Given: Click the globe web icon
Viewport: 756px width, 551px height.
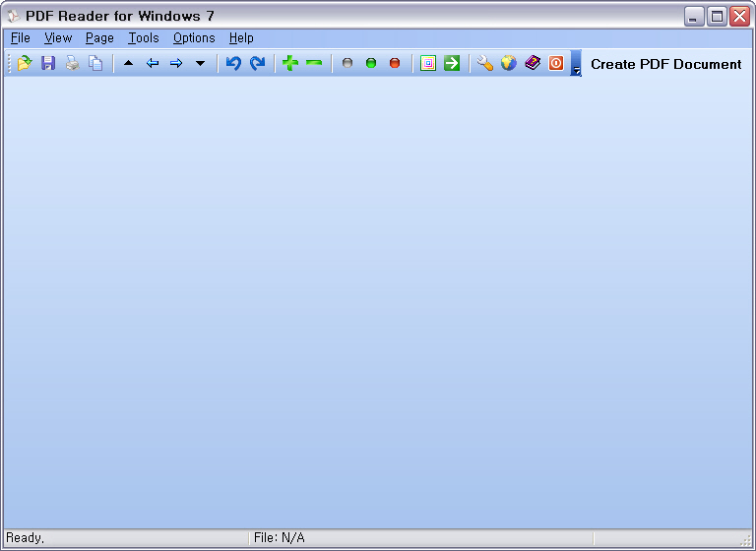Looking at the screenshot, I should [x=509, y=63].
